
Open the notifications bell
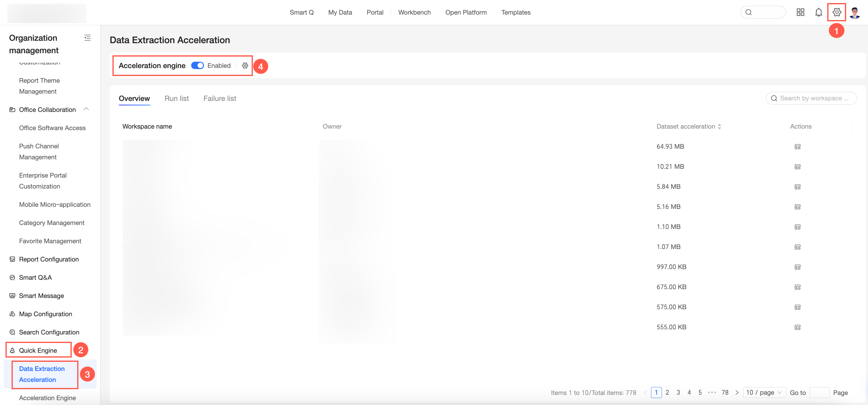(x=818, y=12)
